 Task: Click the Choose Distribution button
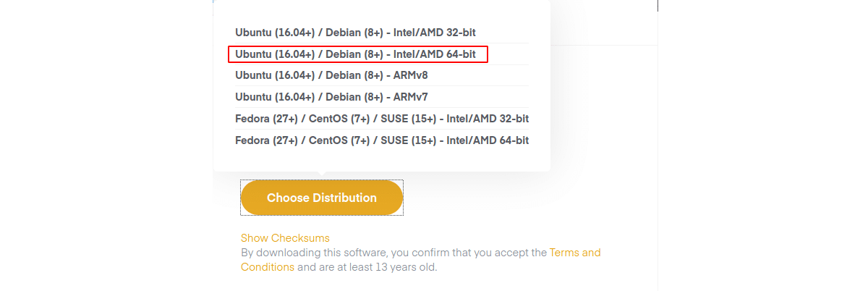(x=321, y=198)
